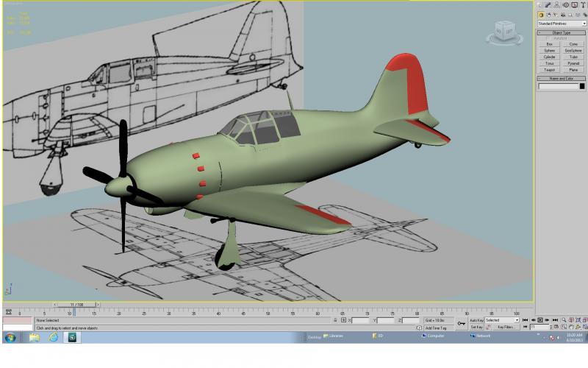Screen dimensions: 588x368
Task: Open the mini curve editor icon
Action: click(9, 311)
